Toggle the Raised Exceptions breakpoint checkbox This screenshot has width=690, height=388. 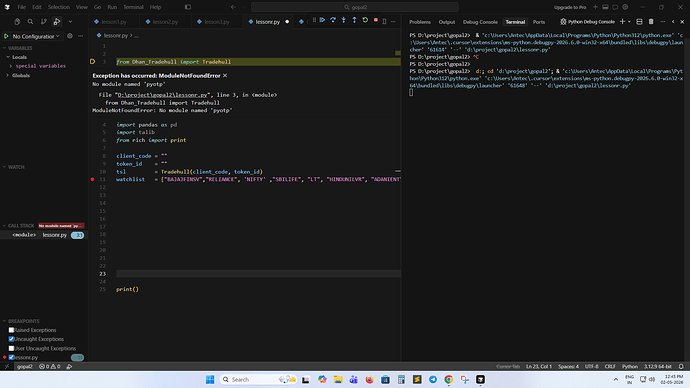click(11, 330)
